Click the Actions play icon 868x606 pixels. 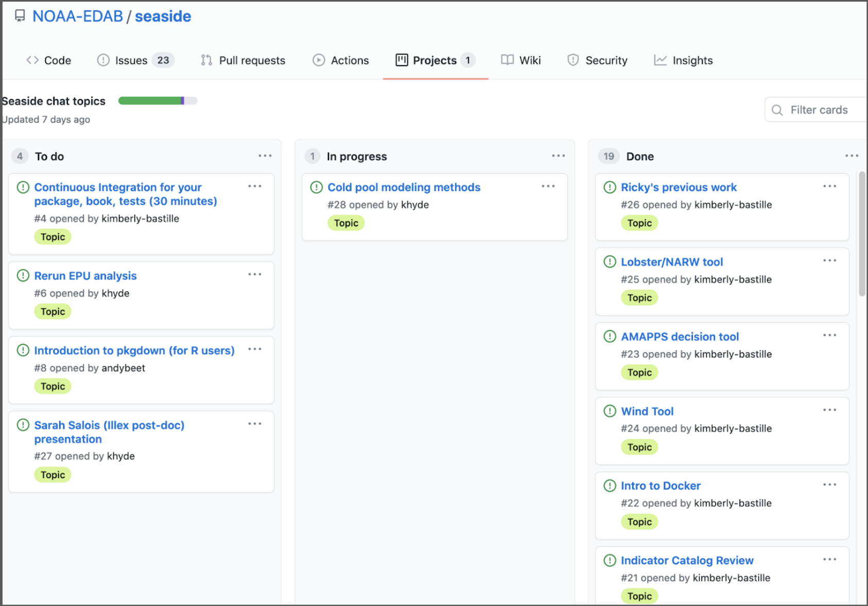coord(319,60)
